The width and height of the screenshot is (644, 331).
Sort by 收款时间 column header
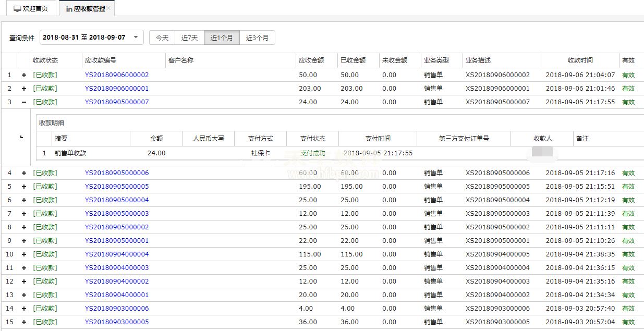click(x=580, y=60)
